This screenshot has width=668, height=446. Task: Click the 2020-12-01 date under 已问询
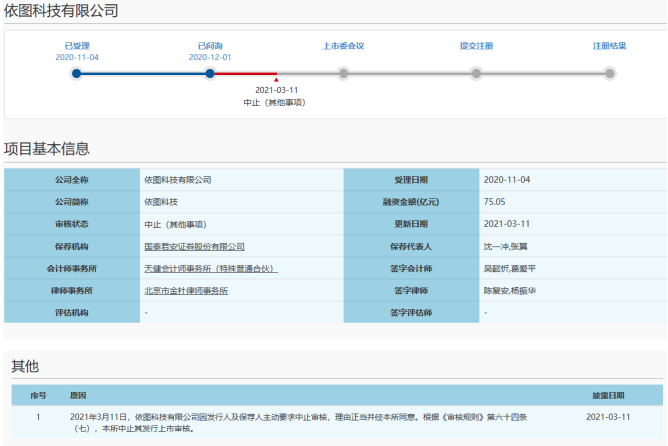click(x=210, y=57)
